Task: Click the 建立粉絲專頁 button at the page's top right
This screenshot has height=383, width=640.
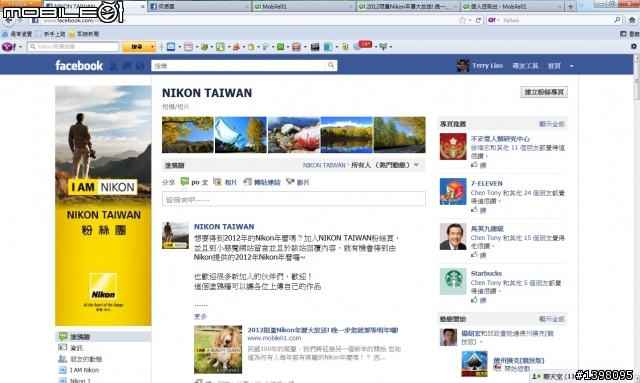Action: click(544, 92)
